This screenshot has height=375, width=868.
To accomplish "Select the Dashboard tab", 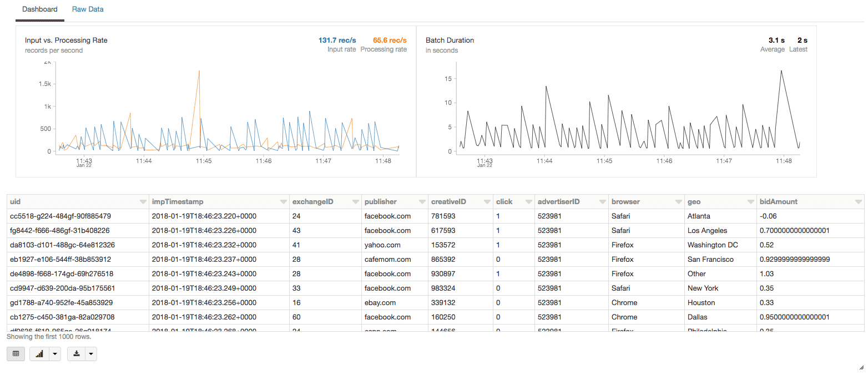I will pos(39,9).
